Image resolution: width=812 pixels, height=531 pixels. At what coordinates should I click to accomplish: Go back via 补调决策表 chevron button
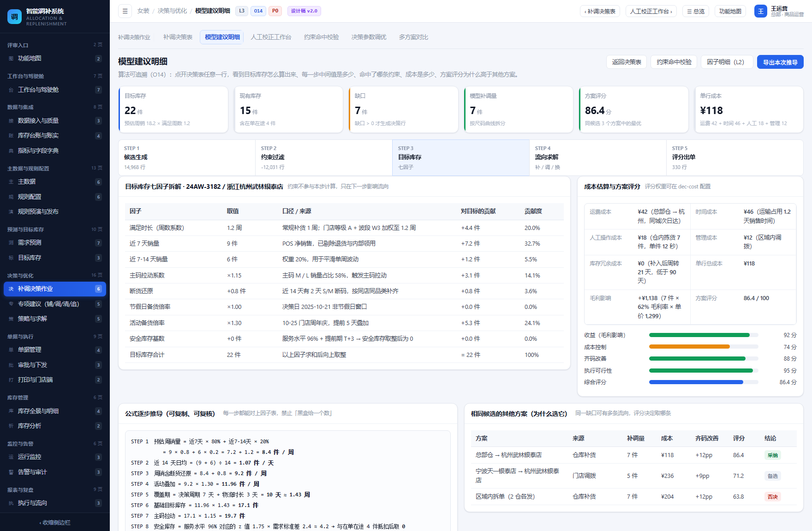tap(600, 11)
